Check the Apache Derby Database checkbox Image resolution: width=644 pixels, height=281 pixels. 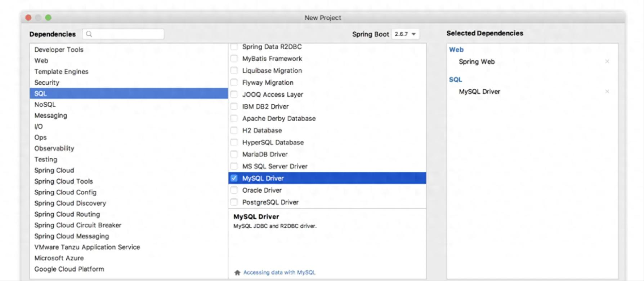(x=234, y=118)
